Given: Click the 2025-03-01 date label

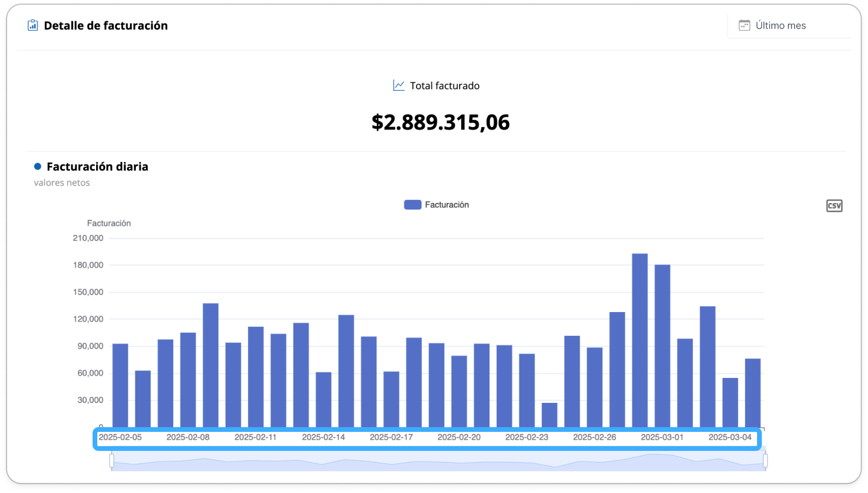Looking at the screenshot, I should [x=662, y=437].
